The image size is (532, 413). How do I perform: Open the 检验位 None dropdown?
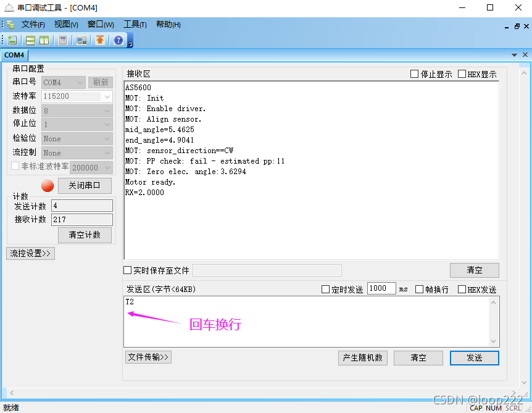tap(77, 139)
